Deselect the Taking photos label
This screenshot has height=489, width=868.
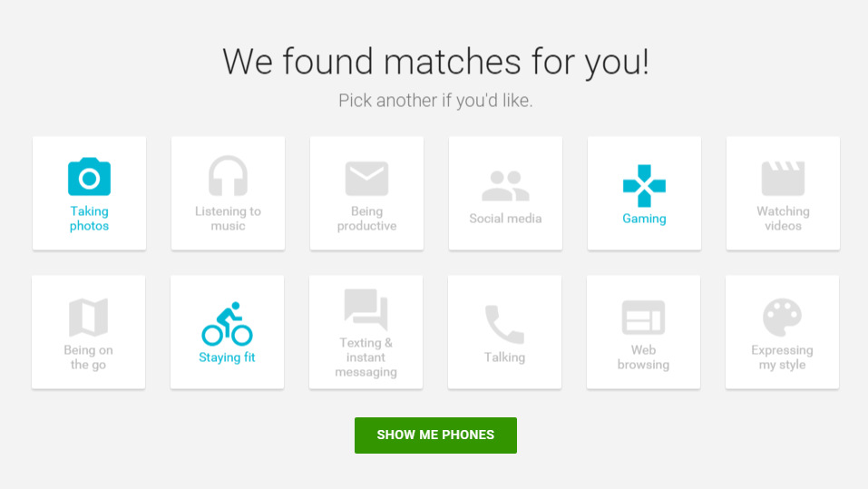pyautogui.click(x=89, y=219)
